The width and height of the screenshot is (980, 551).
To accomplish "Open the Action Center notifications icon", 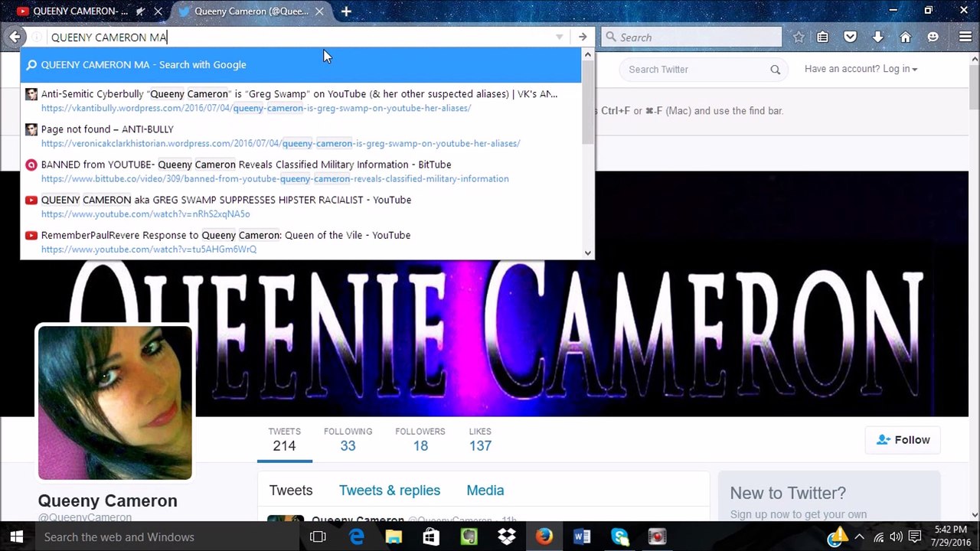I will point(914,537).
